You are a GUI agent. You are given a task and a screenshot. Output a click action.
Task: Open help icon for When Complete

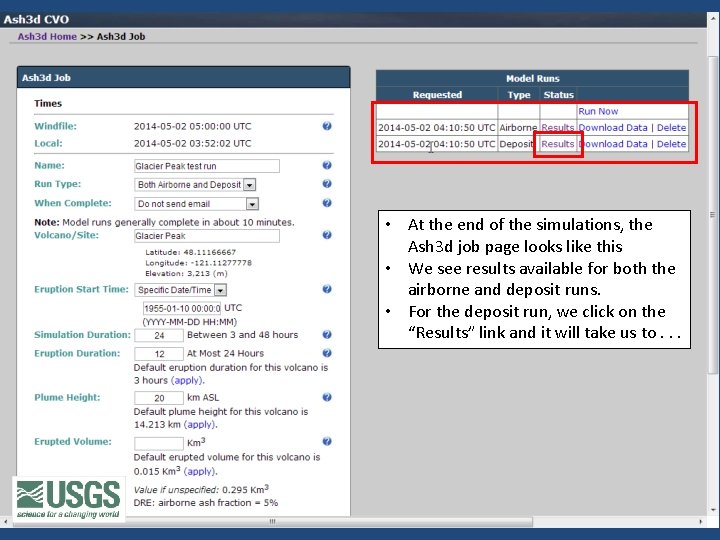pos(327,203)
